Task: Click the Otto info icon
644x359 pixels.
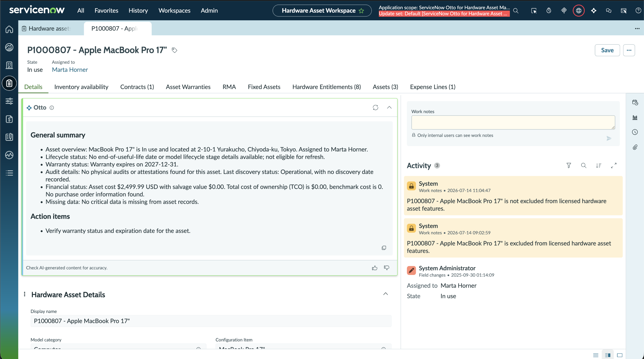Action: (52, 108)
